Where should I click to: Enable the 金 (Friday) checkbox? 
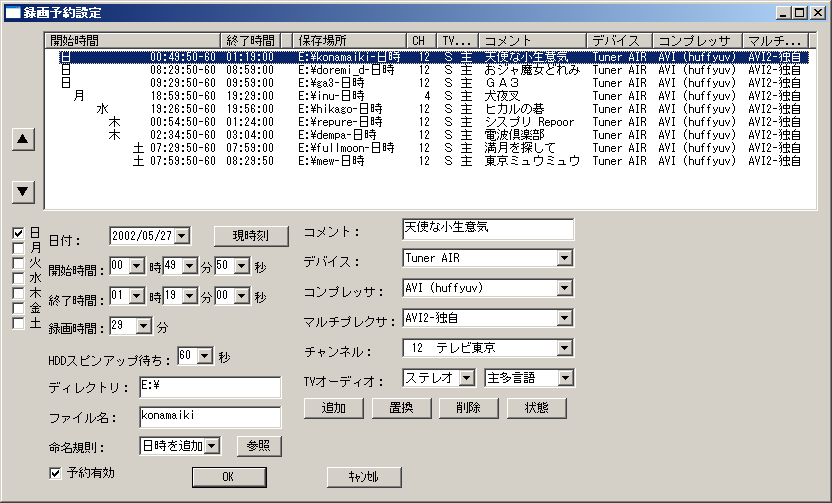pyautogui.click(x=19, y=308)
